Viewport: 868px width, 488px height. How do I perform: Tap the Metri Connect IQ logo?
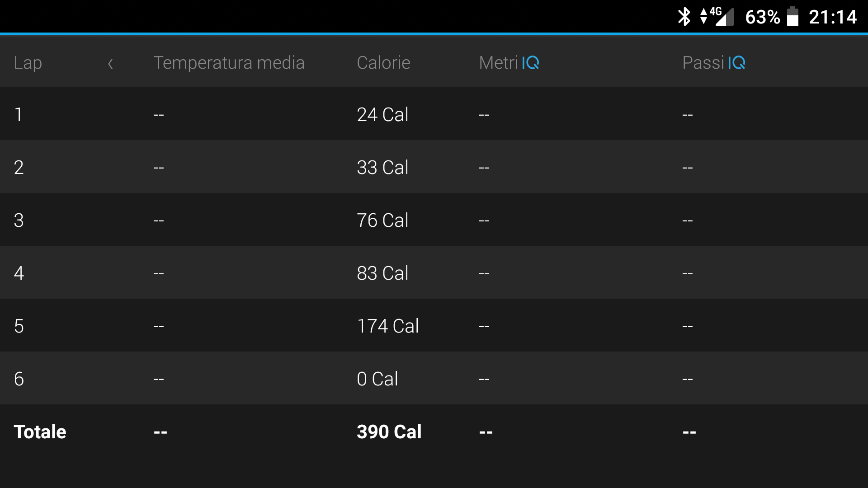531,63
